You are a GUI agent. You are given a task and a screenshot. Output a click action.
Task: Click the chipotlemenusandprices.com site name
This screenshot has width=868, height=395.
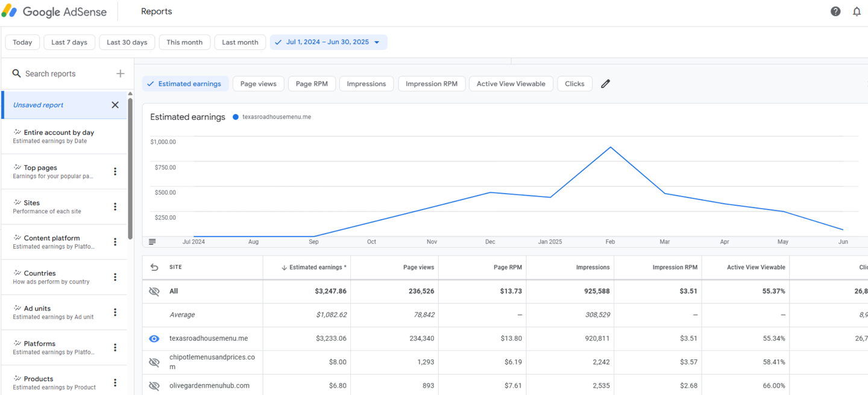(212, 362)
